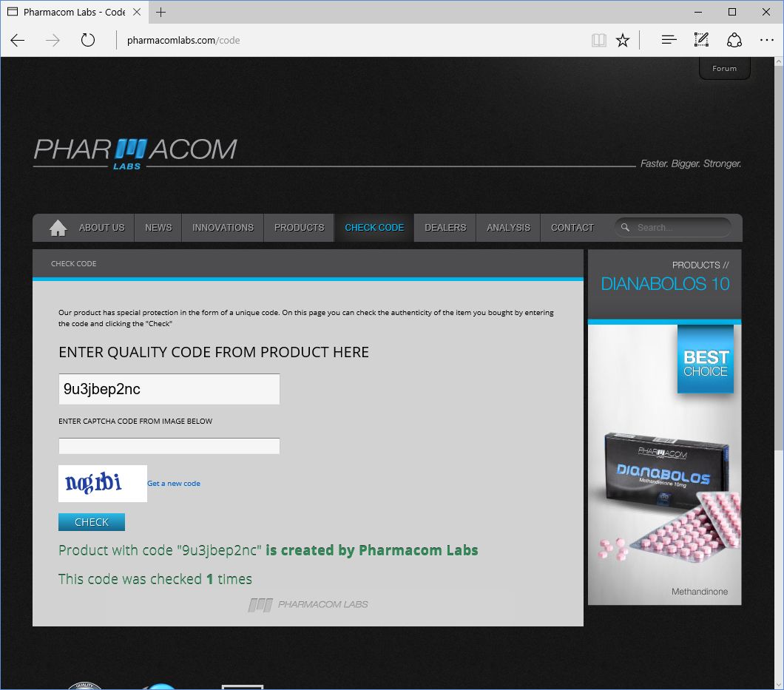The width and height of the screenshot is (784, 690).
Task: Open the share icon in toolbar
Action: tap(734, 40)
